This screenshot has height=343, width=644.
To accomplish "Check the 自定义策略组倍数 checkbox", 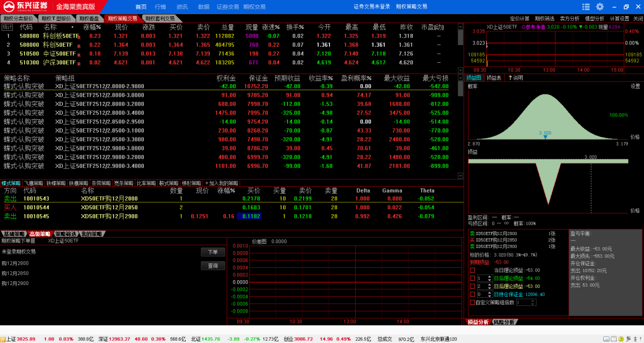I will coord(472,302).
